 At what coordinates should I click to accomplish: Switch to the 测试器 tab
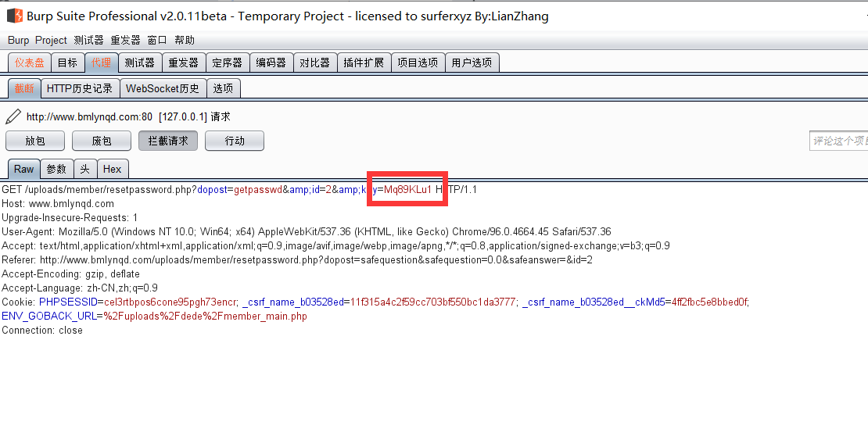tap(139, 63)
